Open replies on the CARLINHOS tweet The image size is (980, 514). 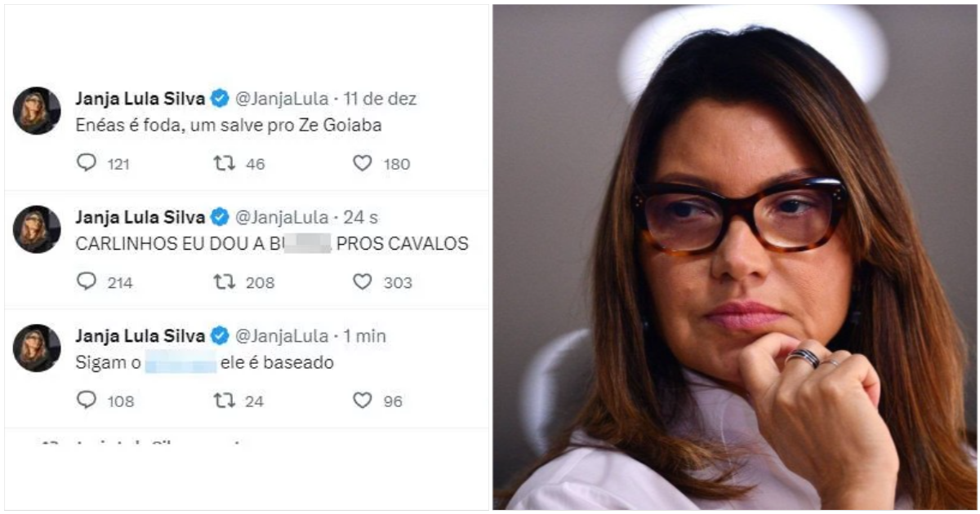point(87,281)
